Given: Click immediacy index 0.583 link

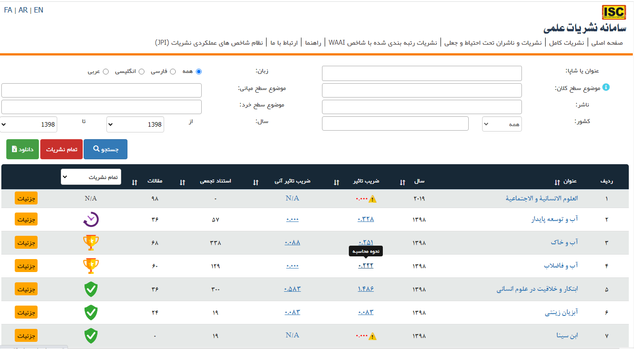Looking at the screenshot, I should click(292, 289).
